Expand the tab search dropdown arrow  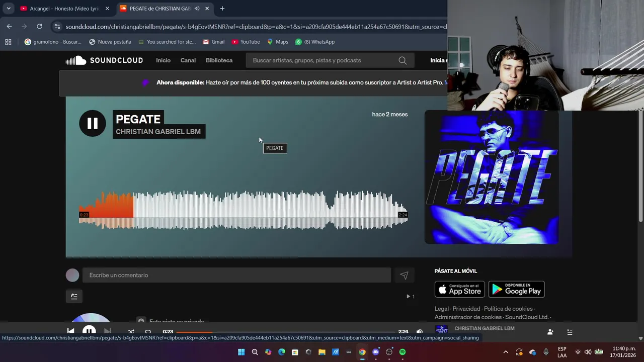(x=9, y=9)
